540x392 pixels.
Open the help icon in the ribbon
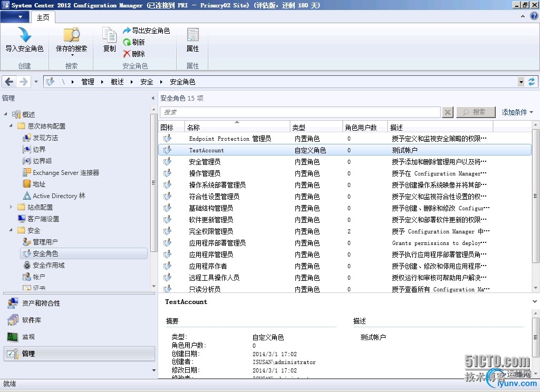pyautogui.click(x=534, y=16)
